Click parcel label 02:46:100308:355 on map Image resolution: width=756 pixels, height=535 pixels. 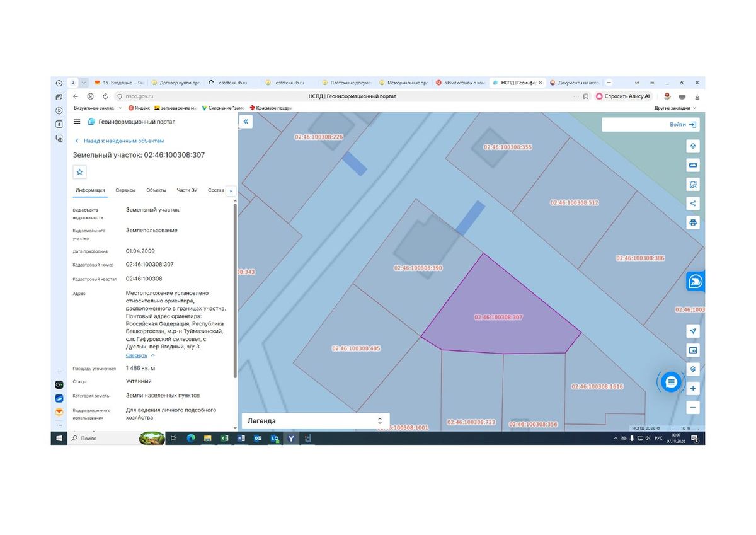tap(508, 147)
